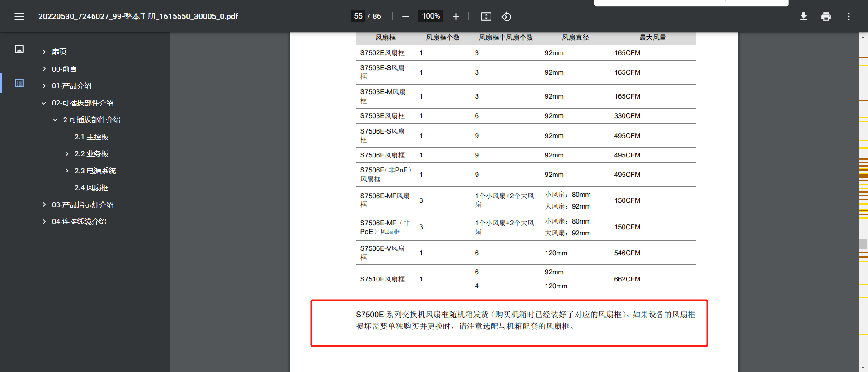
Task: Click the vertical scrollbar thumb
Action: (863, 244)
